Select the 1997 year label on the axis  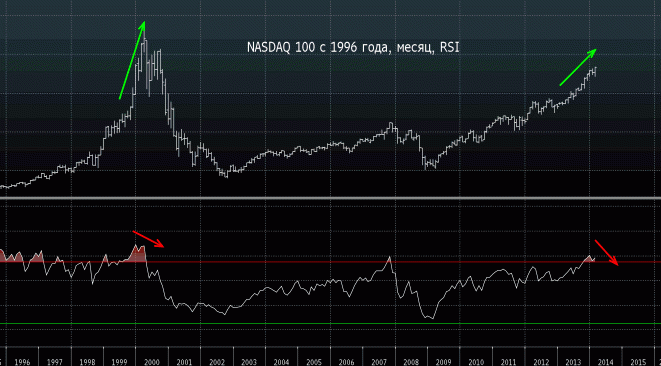click(55, 362)
